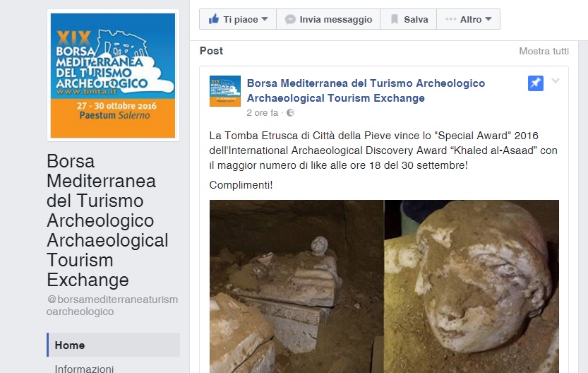Viewport: 588px width, 373px height.
Task: Click the globe privacy icon next to 2 ore fa
Action: tap(290, 112)
